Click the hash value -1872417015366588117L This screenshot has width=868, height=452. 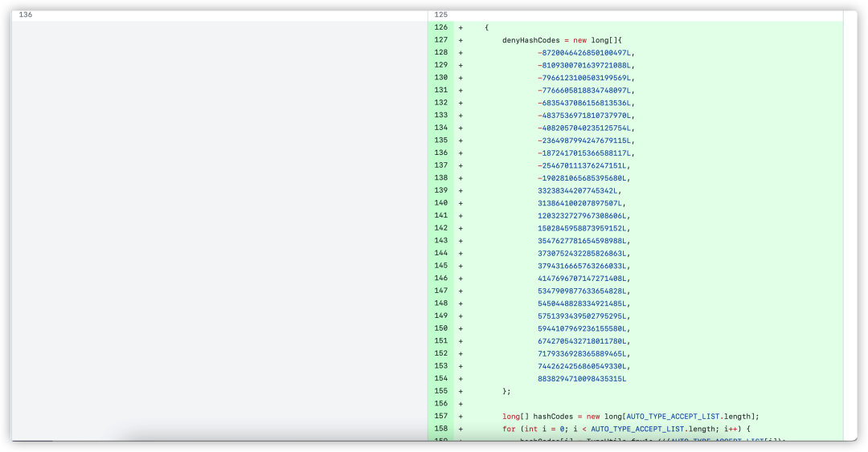pos(584,153)
